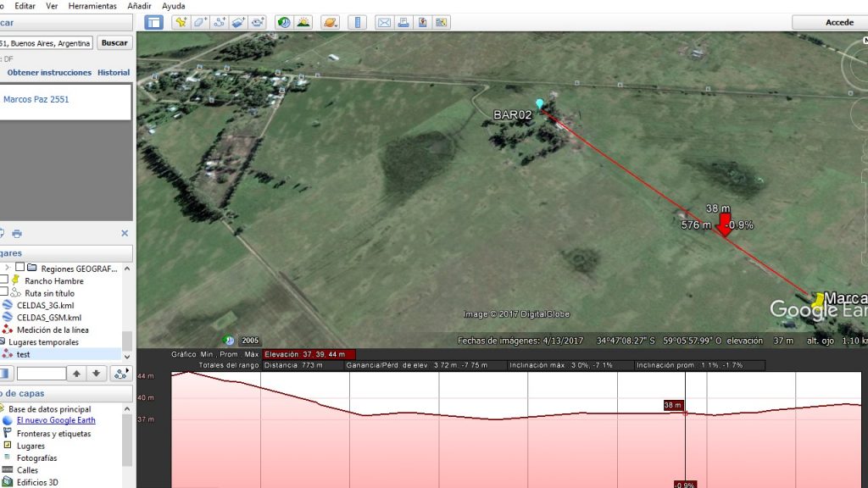Open El nuevo Google Earth link

pos(56,420)
